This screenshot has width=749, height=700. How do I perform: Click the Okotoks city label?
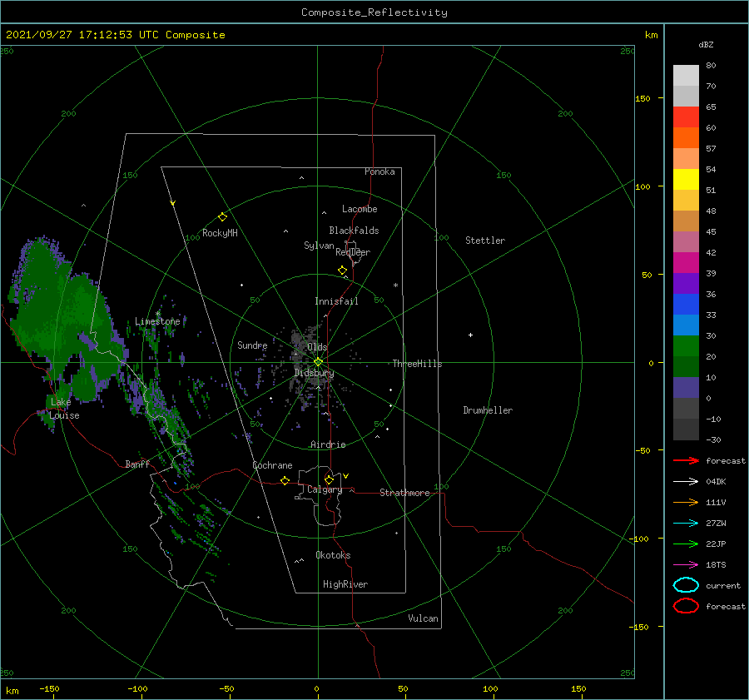(x=333, y=555)
